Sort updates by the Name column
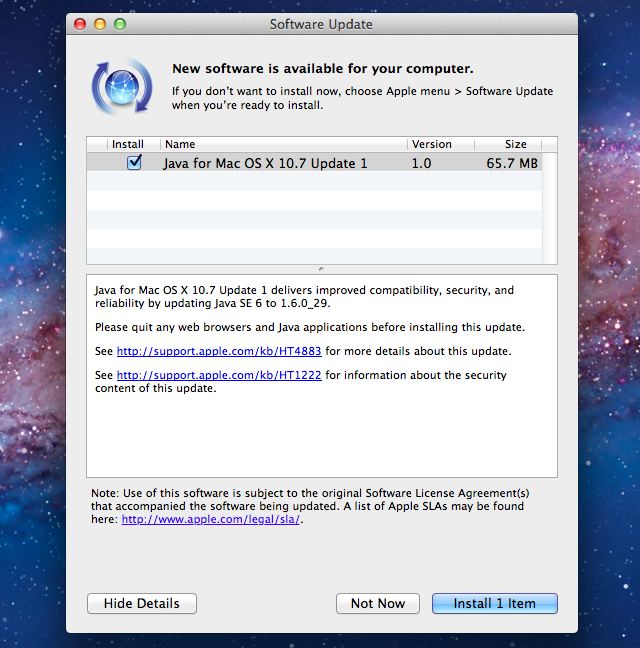Screen dimensions: 640x648 click(282, 144)
